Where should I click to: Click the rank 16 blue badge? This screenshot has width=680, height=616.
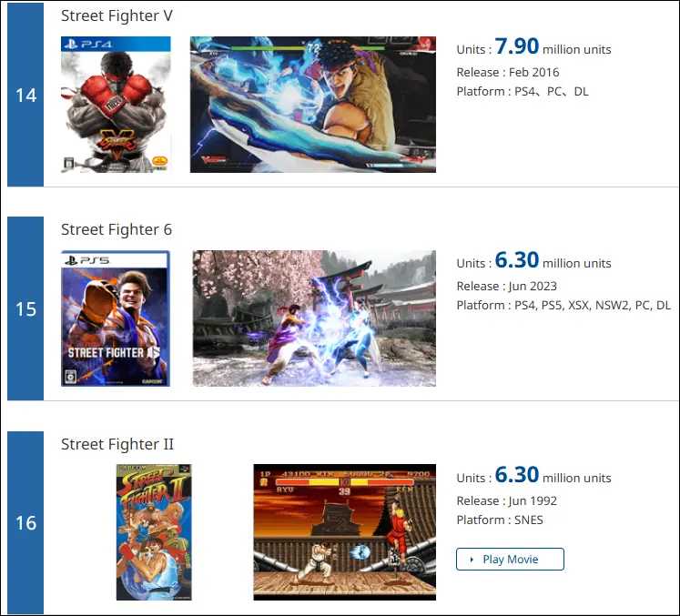[25, 522]
